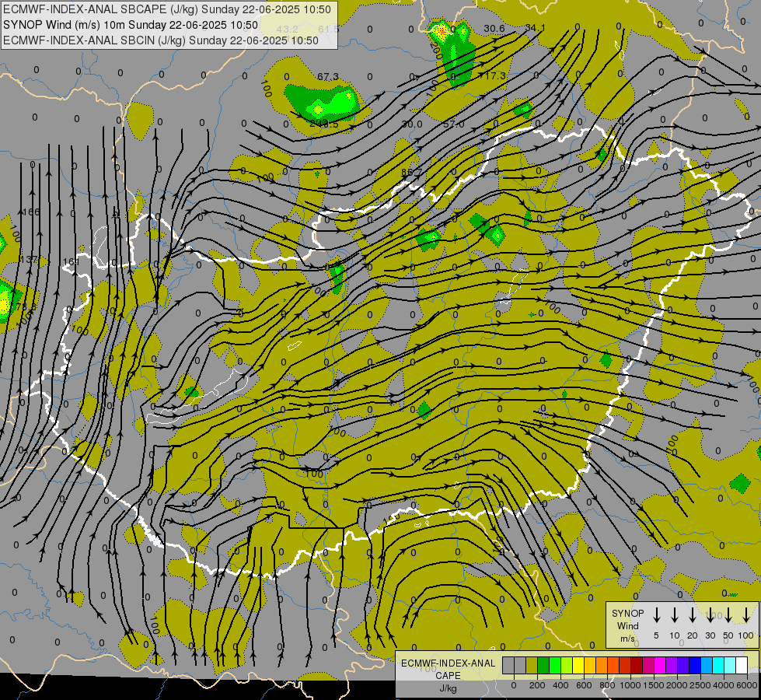This screenshot has height=700, width=761.
Task: Click the 2000 tick label in the CAPE legend
Action: point(677,685)
